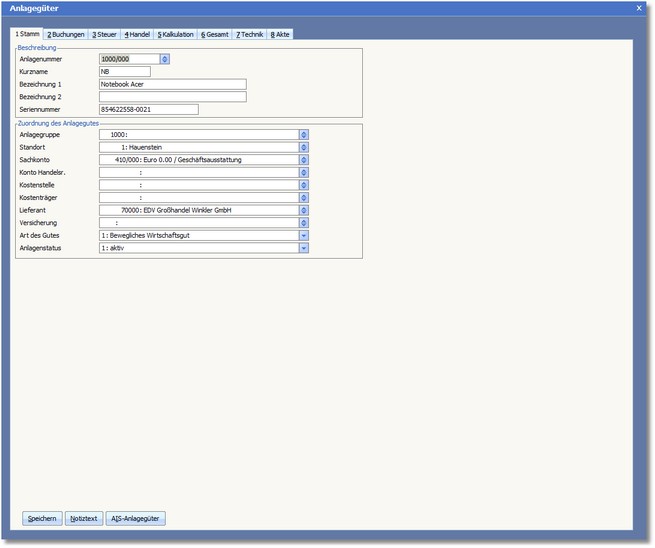Open the 5 Kalkulation tab
The width and height of the screenshot is (655, 548).
tap(176, 34)
